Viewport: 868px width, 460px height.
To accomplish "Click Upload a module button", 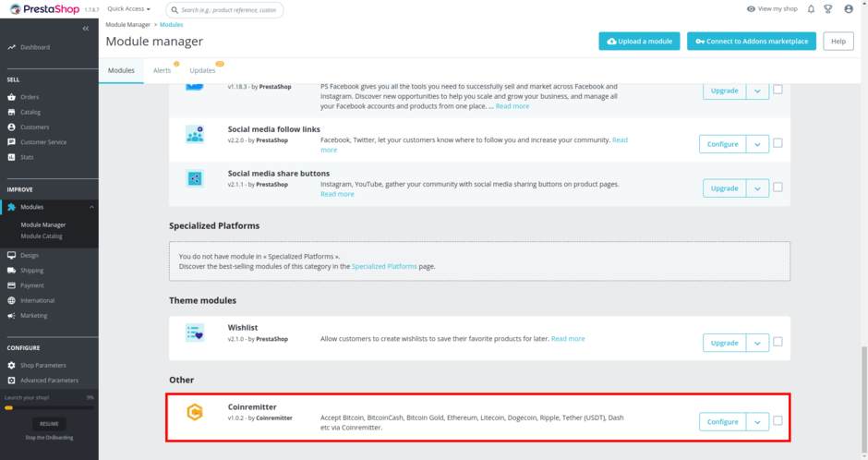I will (639, 42).
